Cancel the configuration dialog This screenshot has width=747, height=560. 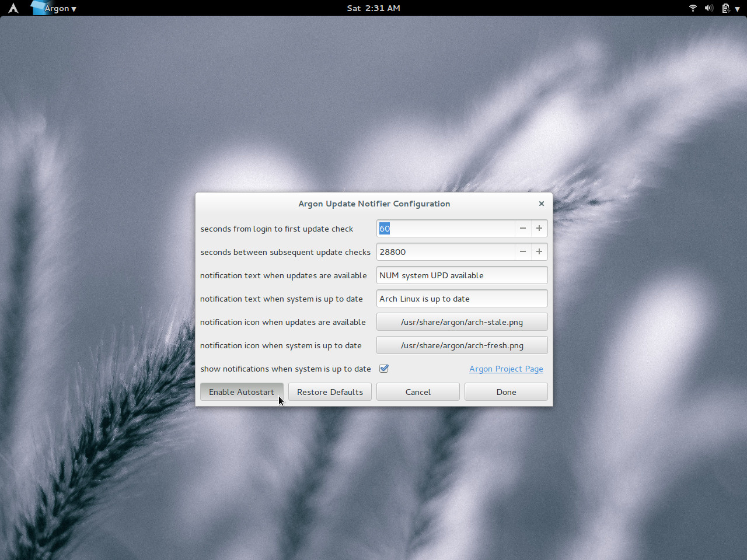click(418, 392)
